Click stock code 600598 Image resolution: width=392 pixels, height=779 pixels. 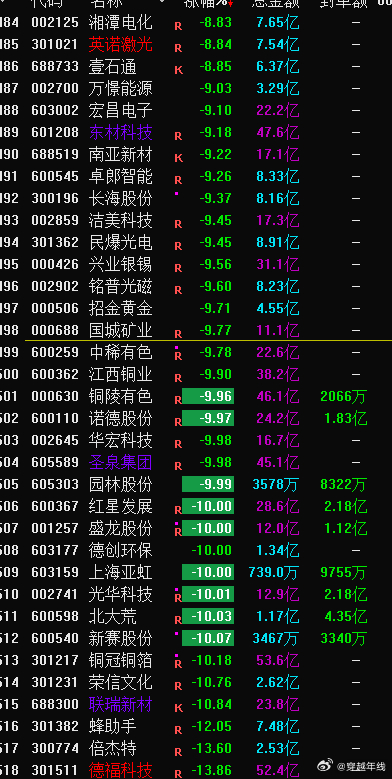pyautogui.click(x=55, y=616)
